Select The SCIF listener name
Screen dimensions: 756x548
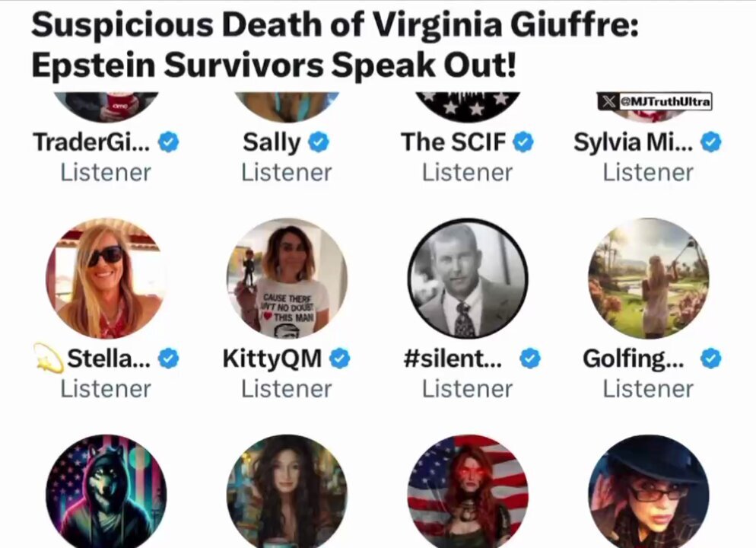point(453,142)
